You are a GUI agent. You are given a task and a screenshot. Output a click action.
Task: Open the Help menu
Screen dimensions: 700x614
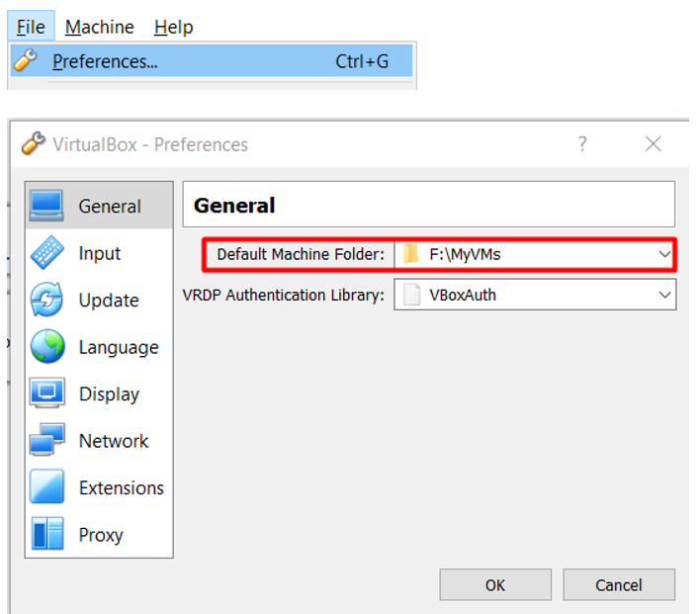(173, 27)
